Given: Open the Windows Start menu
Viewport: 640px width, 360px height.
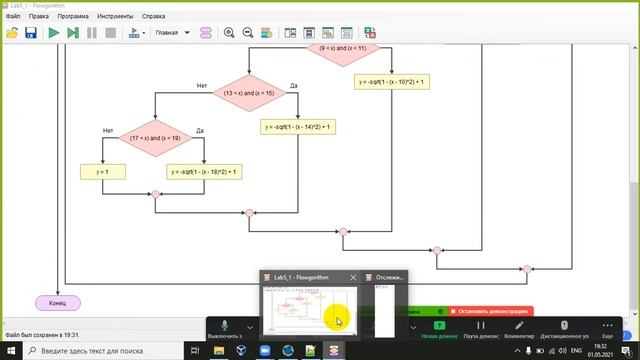Looking at the screenshot, I should [11, 351].
